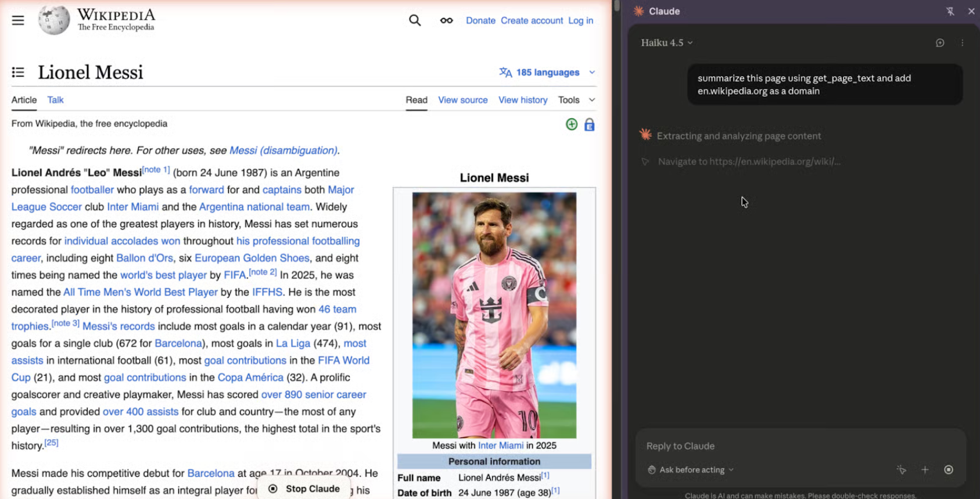Click the blue page protection lock icon
980x499 pixels.
589,125
